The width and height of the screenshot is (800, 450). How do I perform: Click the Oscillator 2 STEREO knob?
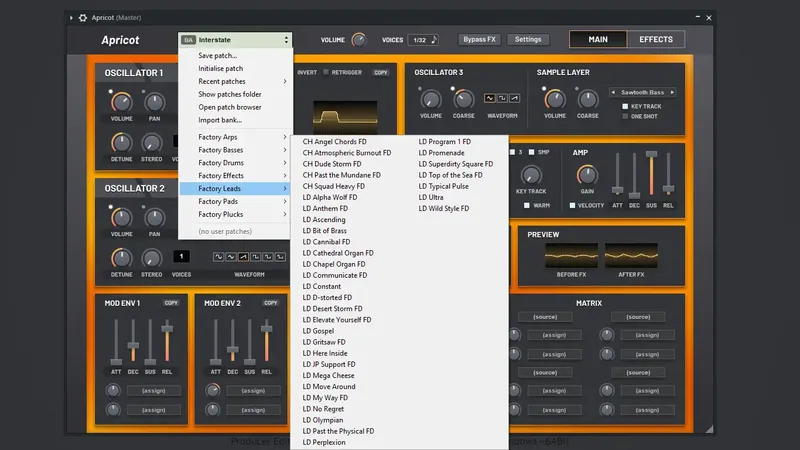point(152,258)
